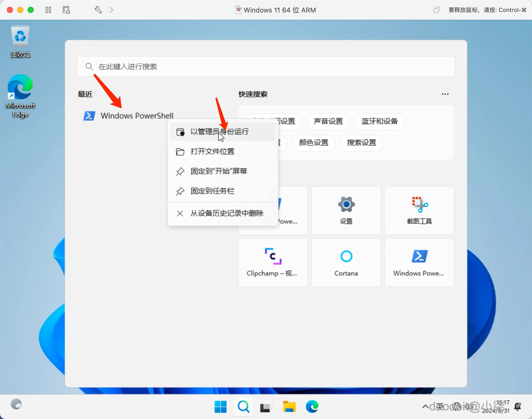Launch the Windows PowerShell tile

point(419,262)
